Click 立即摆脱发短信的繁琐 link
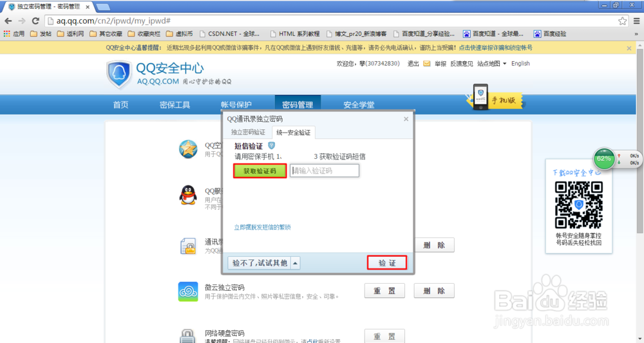The height and width of the screenshot is (343, 644). pyautogui.click(x=263, y=227)
